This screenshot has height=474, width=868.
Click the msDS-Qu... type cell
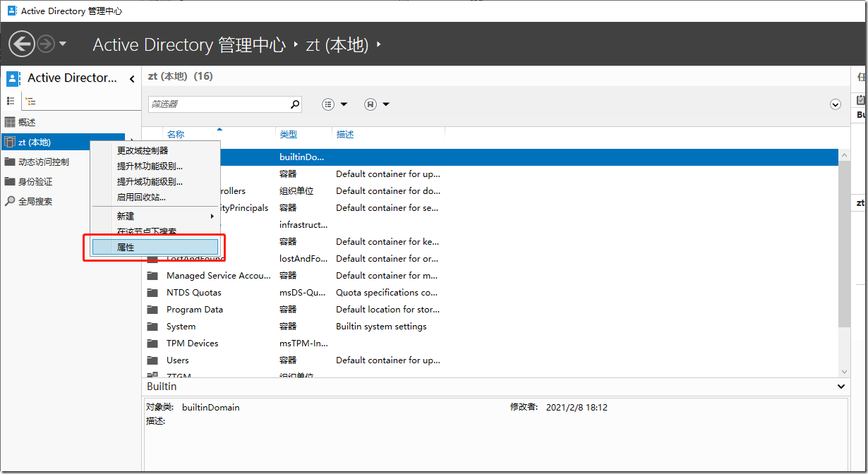coord(303,293)
